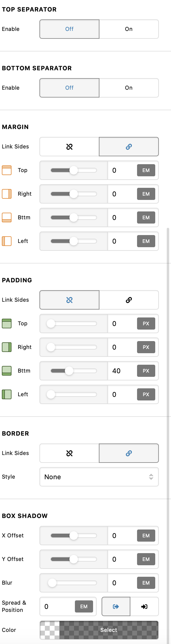Set Top Separator to Off
This screenshot has width=171, height=644.
tap(69, 29)
